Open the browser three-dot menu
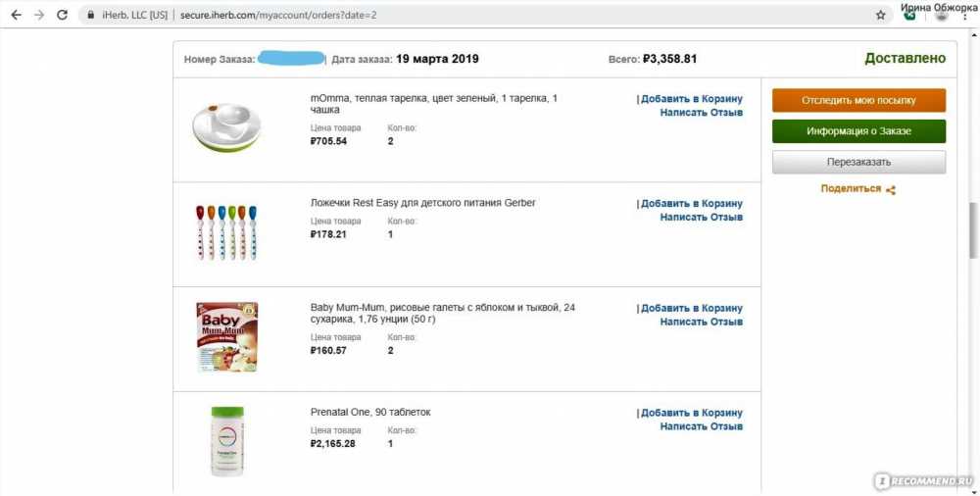 pos(967,17)
